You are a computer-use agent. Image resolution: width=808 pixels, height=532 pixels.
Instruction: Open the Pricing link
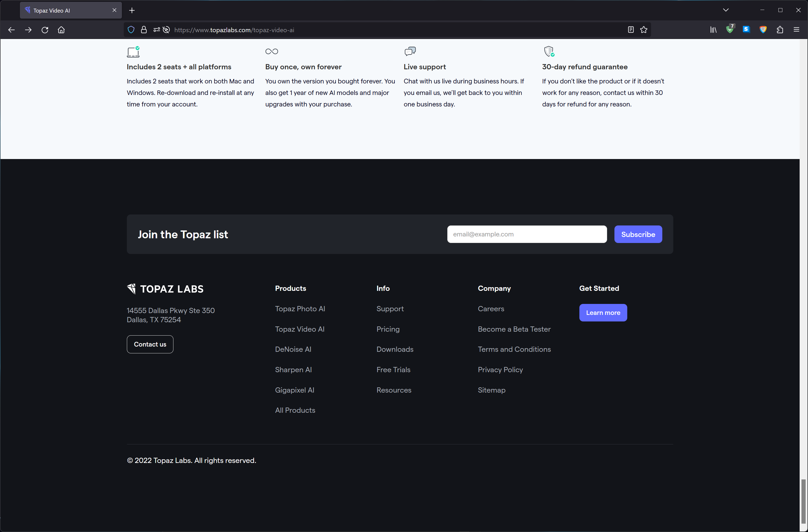tap(388, 329)
